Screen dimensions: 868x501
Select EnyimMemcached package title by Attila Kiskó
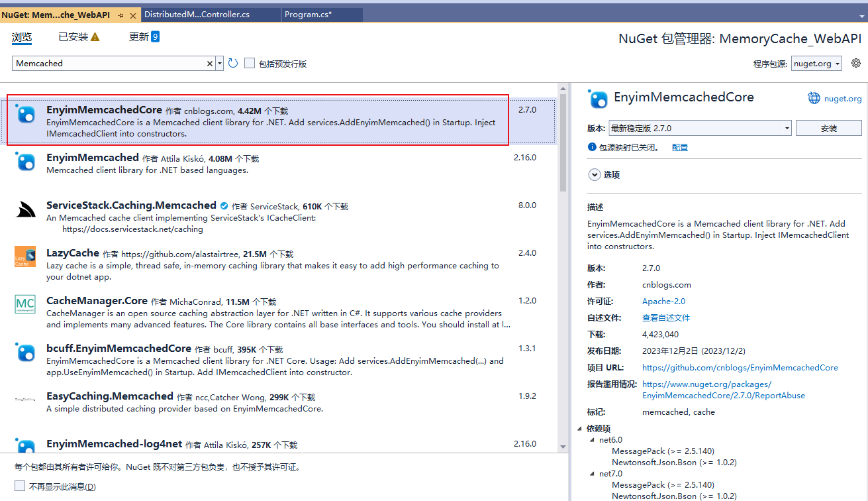click(x=93, y=158)
